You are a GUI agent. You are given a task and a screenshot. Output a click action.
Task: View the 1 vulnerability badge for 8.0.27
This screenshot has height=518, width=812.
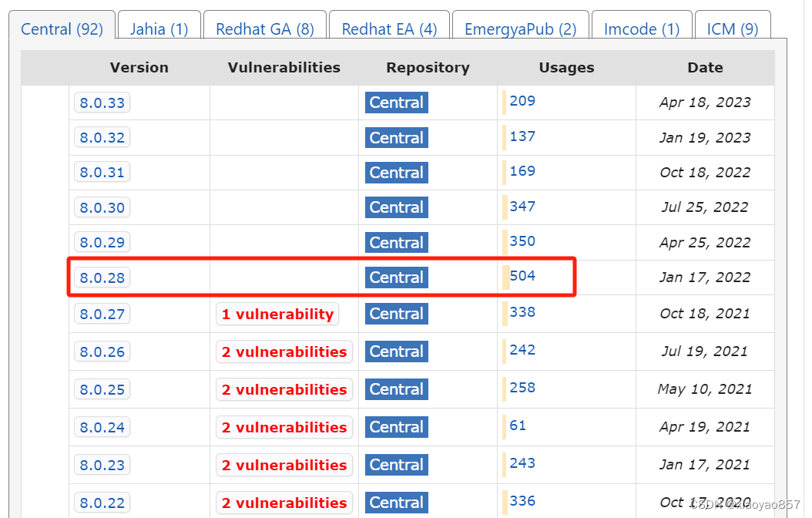coord(277,314)
